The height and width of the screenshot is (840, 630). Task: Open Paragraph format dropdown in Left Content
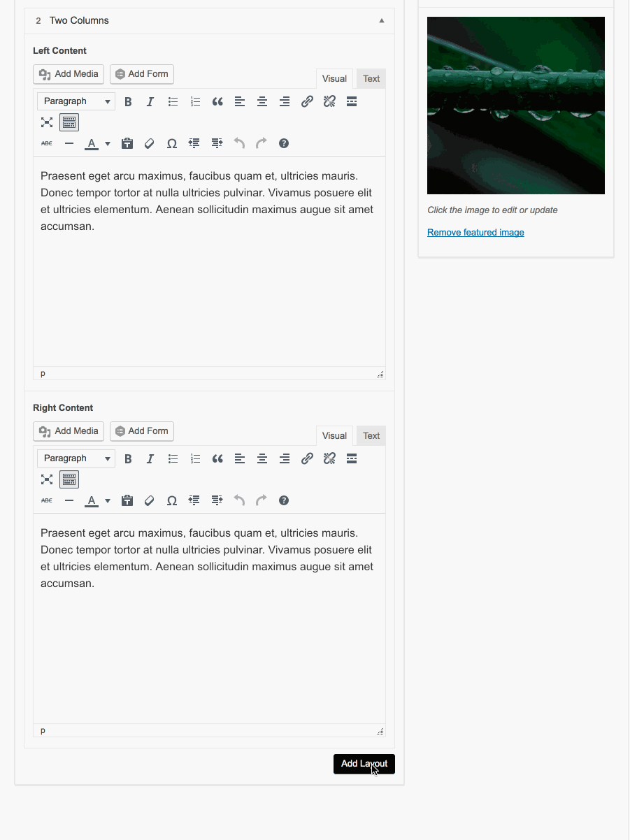pos(76,102)
